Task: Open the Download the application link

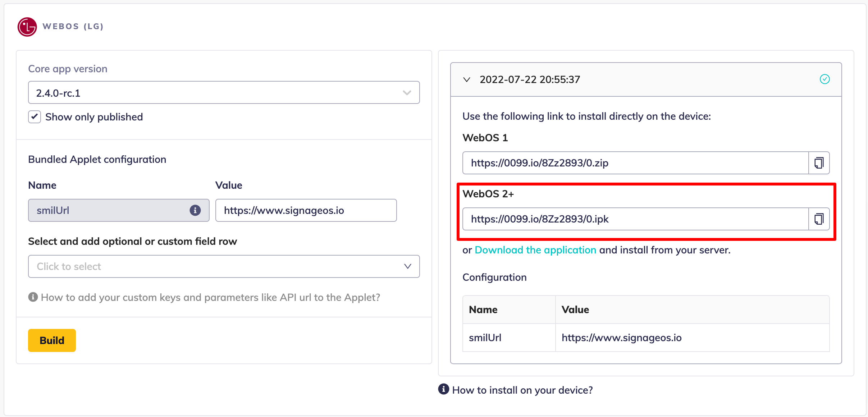Action: [x=535, y=250]
